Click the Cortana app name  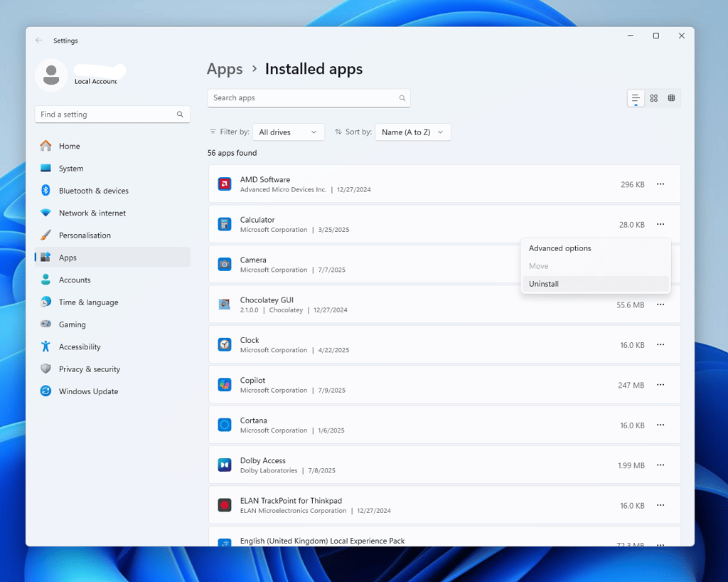[254, 420]
